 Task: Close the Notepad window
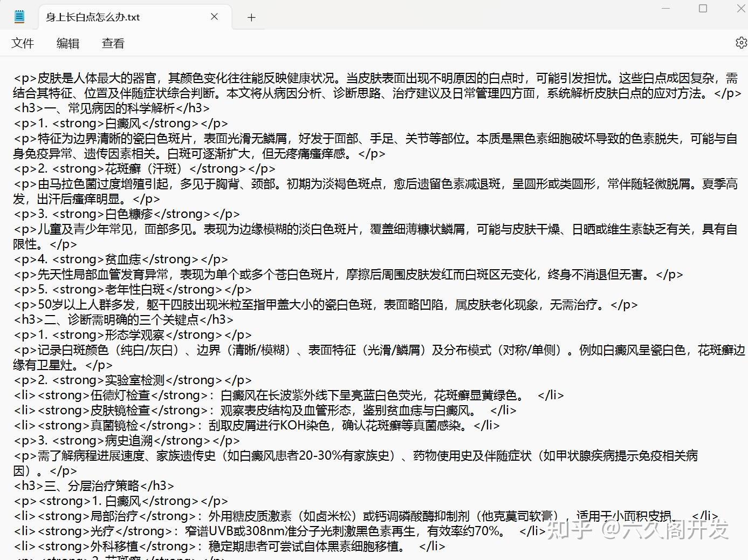(740, 9)
